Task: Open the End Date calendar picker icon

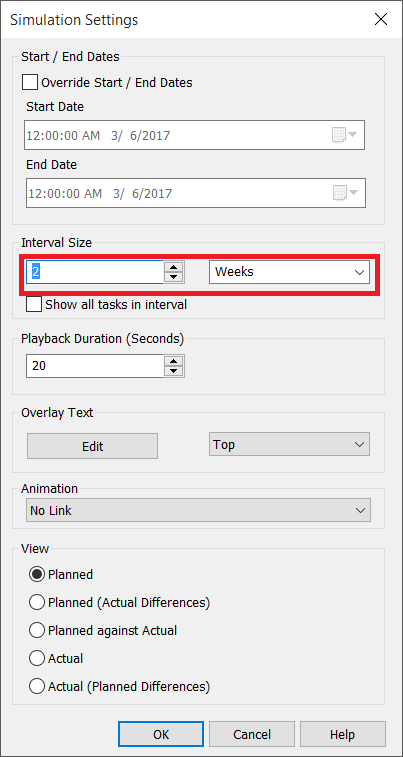Action: 346,193
